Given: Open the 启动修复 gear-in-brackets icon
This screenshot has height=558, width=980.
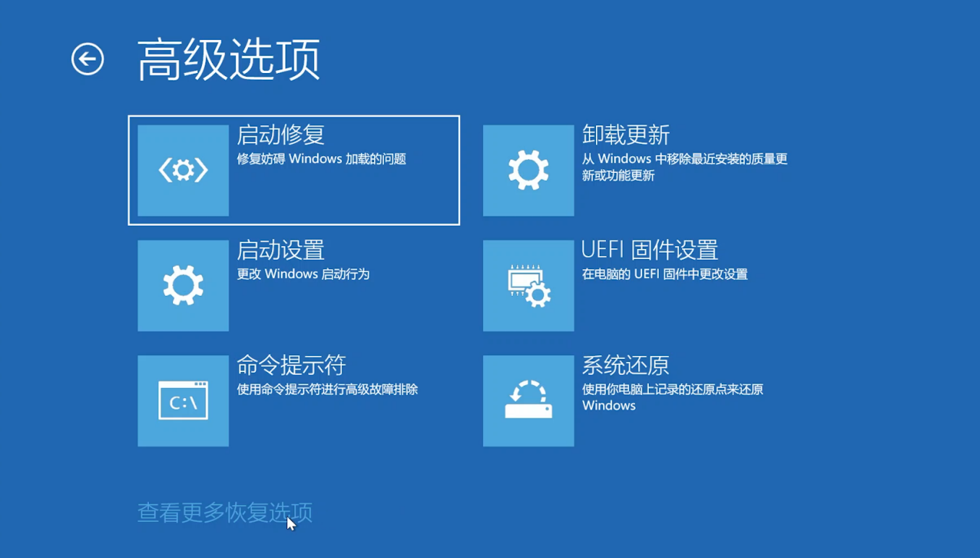Looking at the screenshot, I should pos(183,170).
